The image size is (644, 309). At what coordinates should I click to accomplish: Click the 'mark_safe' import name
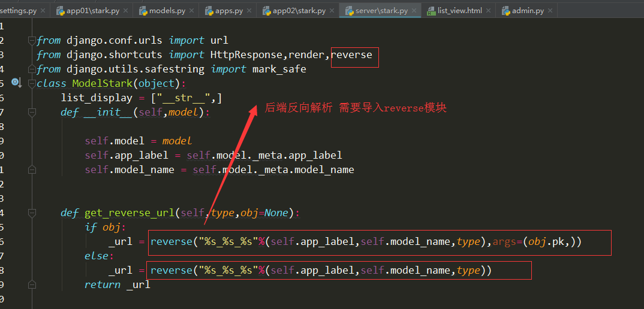pos(279,69)
